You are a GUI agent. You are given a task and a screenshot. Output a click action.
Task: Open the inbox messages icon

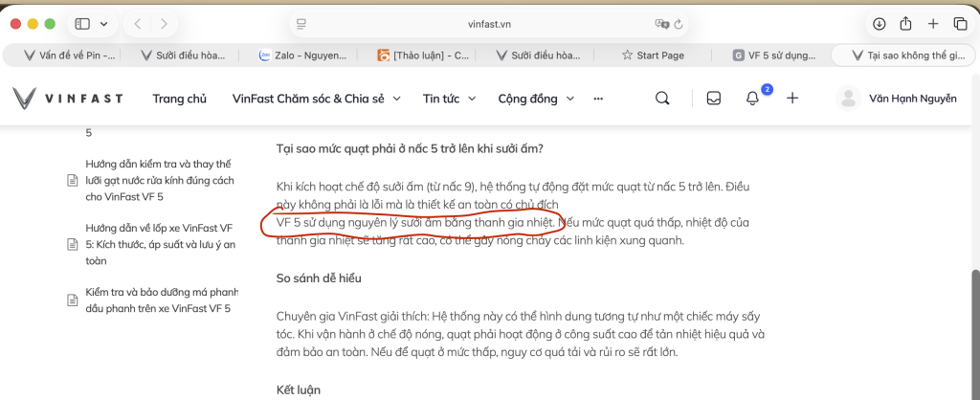tap(714, 99)
